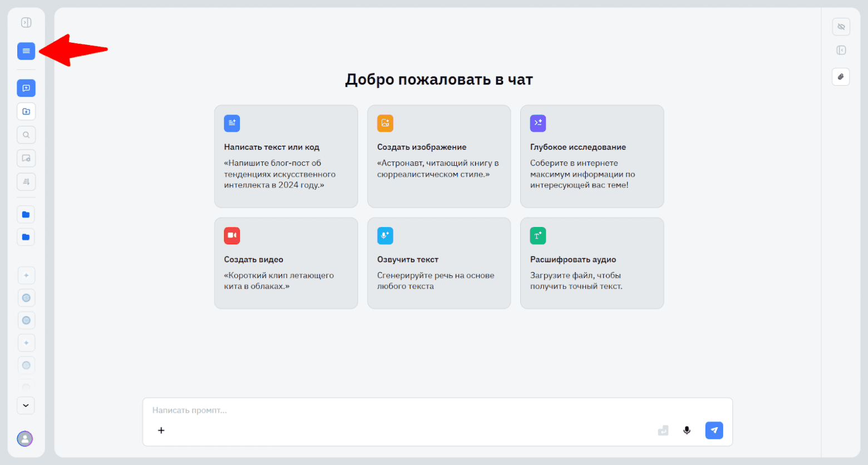Click the paperclip attachment icon on the right
Screen dimensions: 868x465
[841, 77]
